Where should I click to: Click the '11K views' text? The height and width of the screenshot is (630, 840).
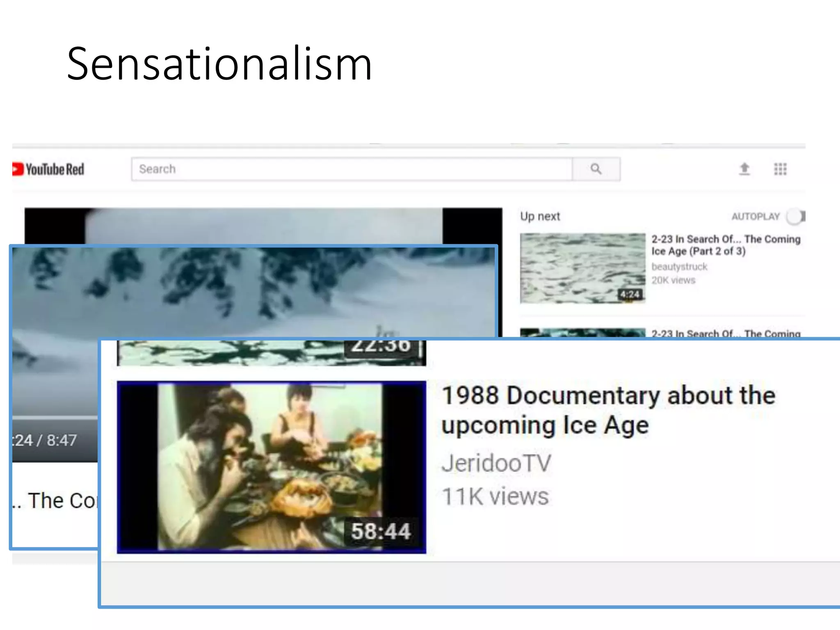pyautogui.click(x=495, y=496)
